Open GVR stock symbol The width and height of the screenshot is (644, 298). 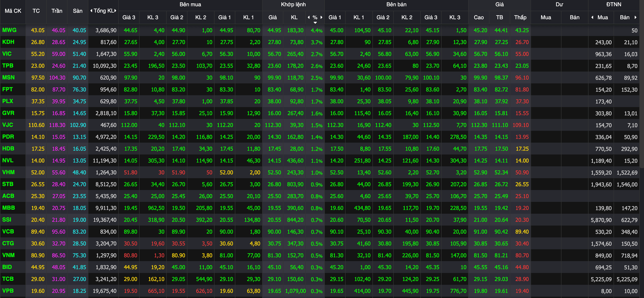point(8,113)
